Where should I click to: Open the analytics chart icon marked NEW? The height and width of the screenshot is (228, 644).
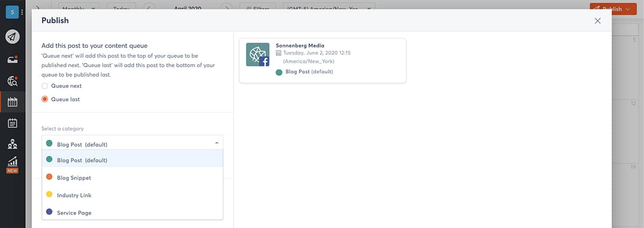[x=12, y=162]
